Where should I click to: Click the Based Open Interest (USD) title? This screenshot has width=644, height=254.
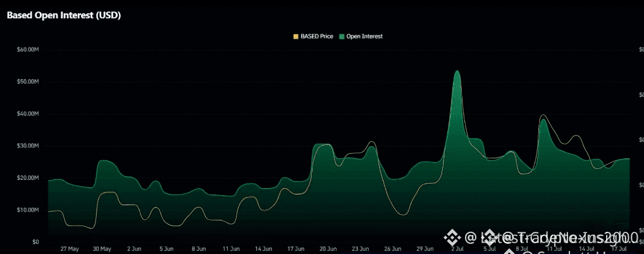64,16
